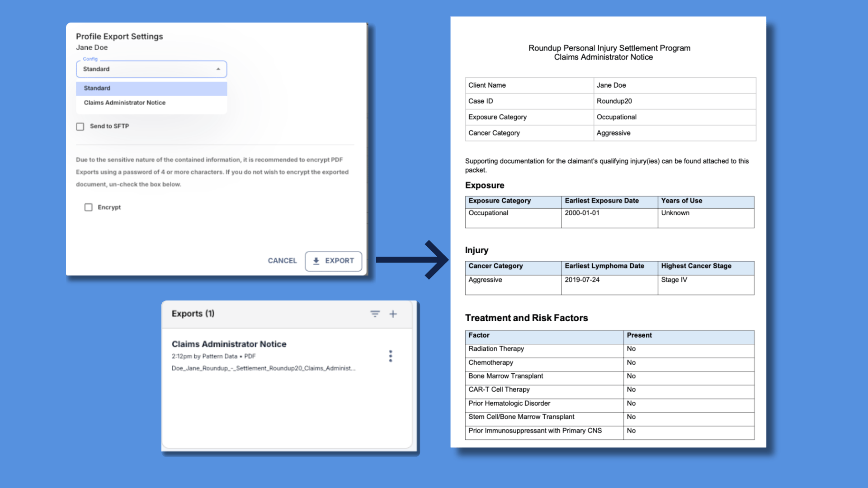Open Claims Administrator Notice export entry

229,344
